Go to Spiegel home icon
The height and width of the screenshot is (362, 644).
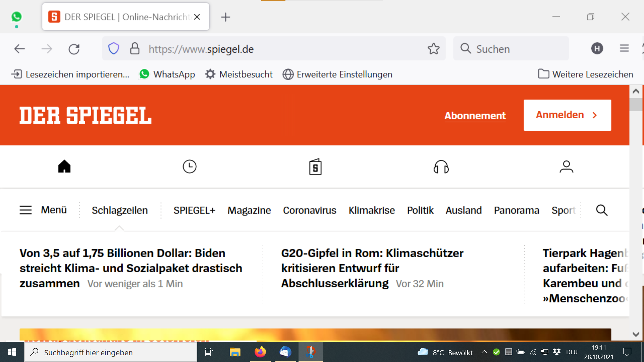(x=64, y=167)
